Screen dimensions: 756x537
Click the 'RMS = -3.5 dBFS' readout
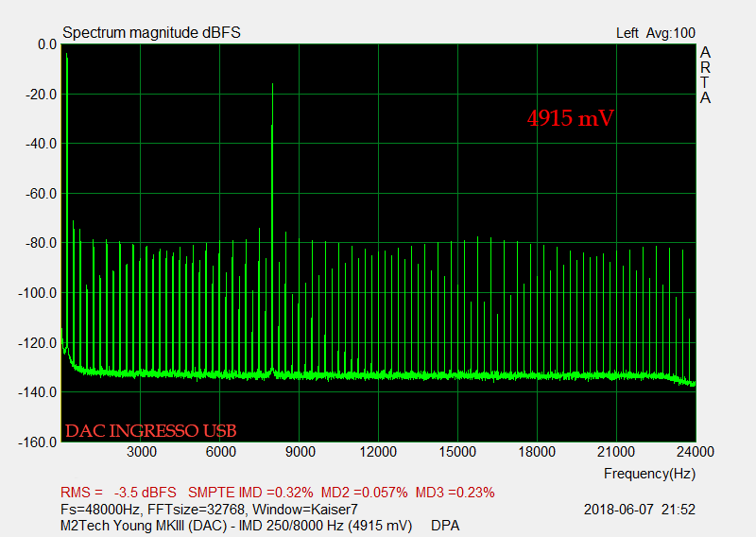pos(118,493)
